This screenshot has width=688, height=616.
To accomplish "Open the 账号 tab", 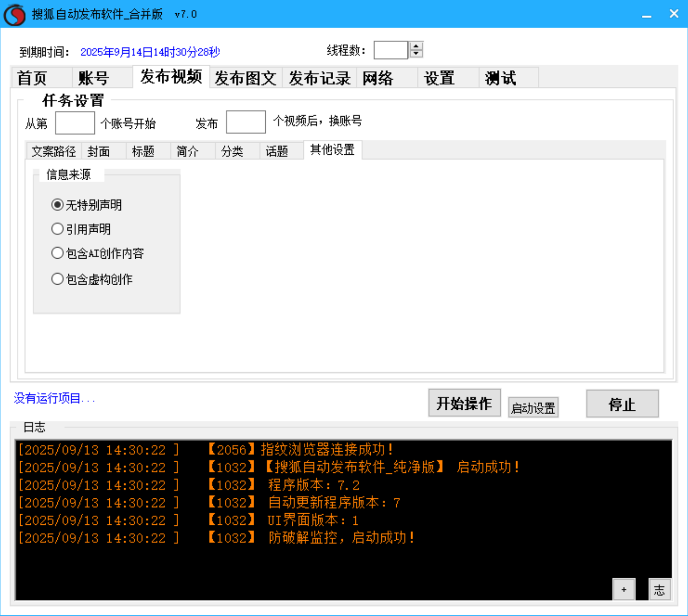I will (x=94, y=77).
